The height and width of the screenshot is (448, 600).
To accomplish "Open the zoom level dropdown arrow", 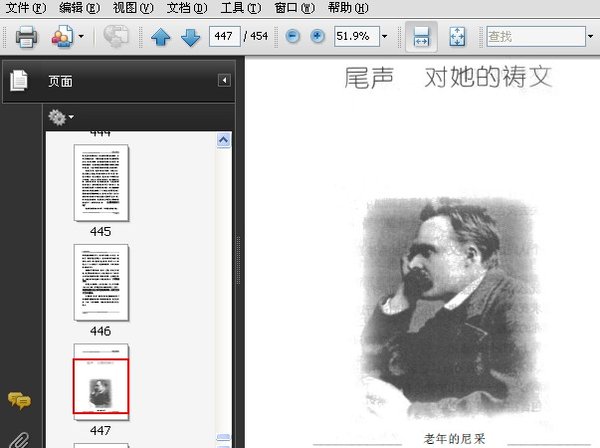I will click(385, 36).
